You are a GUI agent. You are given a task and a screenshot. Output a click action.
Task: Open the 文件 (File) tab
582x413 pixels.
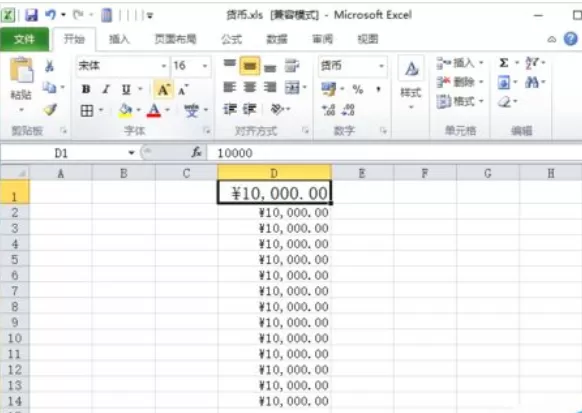(x=24, y=39)
